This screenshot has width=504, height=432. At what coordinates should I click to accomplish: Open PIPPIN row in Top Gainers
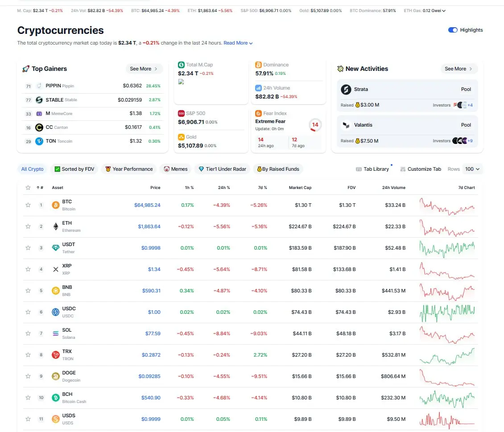(x=93, y=86)
